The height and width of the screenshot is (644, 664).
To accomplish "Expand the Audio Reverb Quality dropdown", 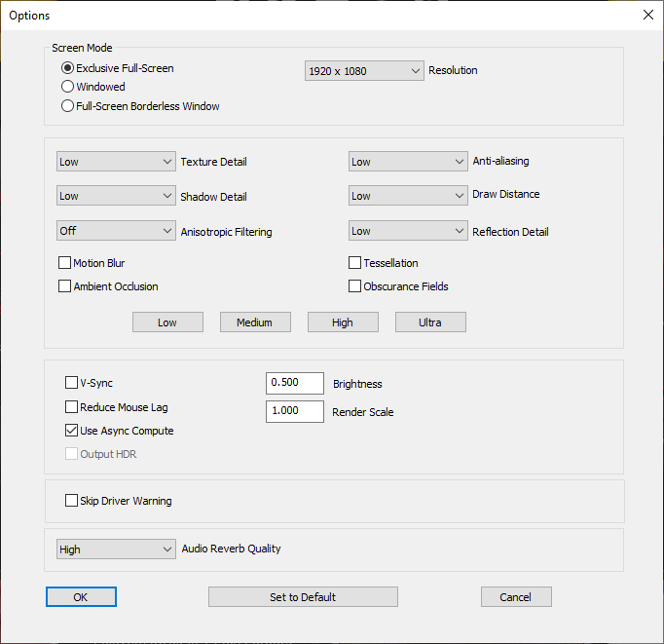I will tap(116, 549).
